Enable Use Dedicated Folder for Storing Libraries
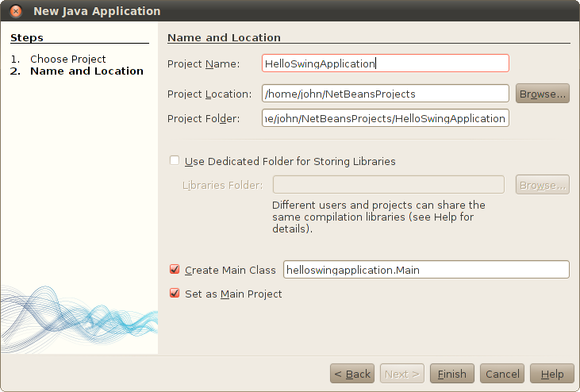 [x=175, y=161]
